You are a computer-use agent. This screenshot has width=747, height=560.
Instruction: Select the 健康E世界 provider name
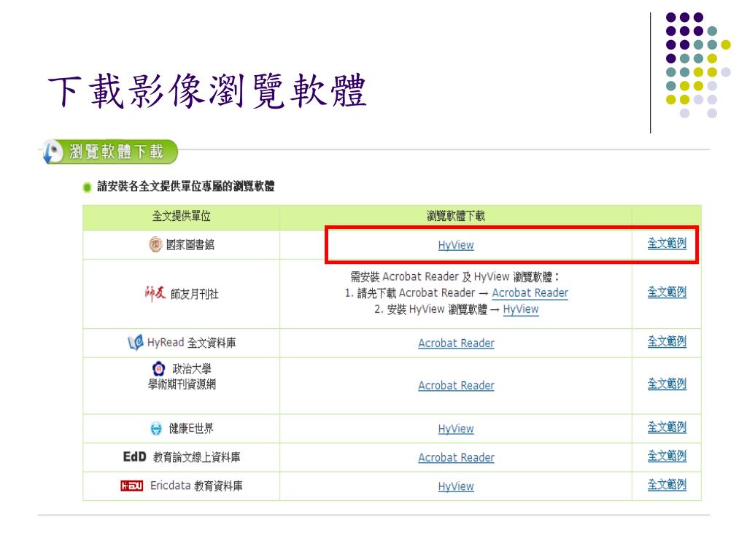coord(191,429)
